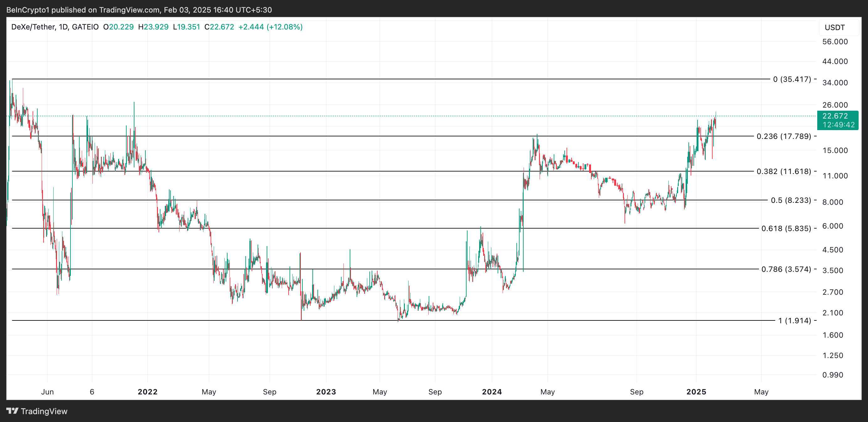Click the 0.990 price scale value

click(833, 375)
